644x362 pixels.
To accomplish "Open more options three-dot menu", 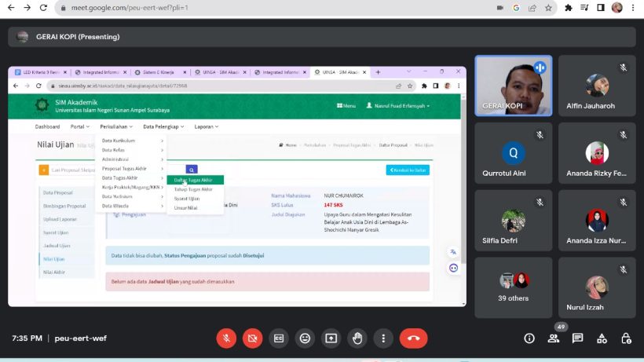I will [383, 338].
